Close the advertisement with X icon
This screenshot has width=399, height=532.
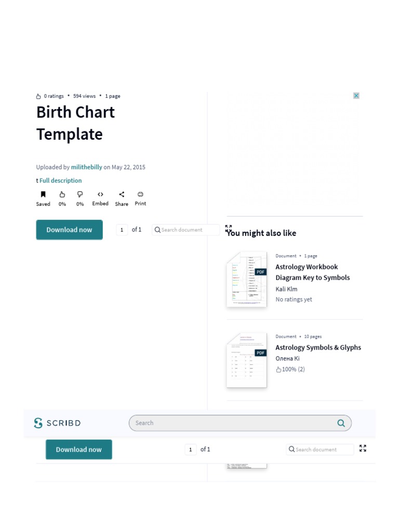tap(356, 96)
